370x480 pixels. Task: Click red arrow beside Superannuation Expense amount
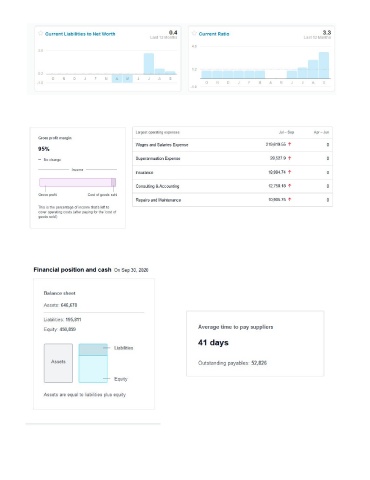coord(289,158)
